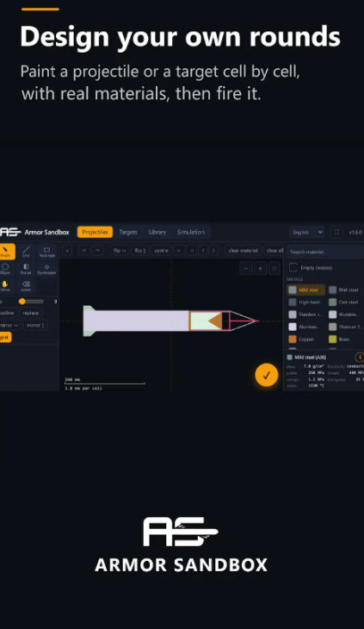The image size is (364, 629).
Task: Click the Search material field
Action: coord(325,252)
